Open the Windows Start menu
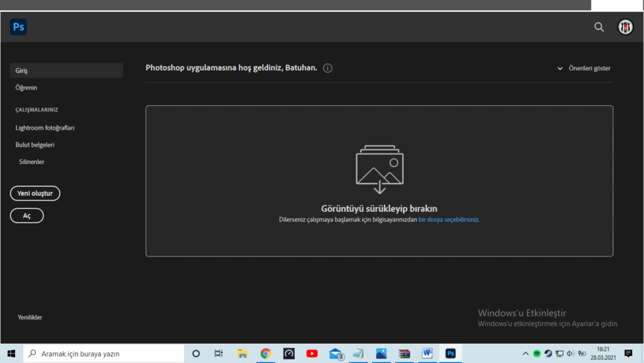The width and height of the screenshot is (644, 363). [x=11, y=354]
